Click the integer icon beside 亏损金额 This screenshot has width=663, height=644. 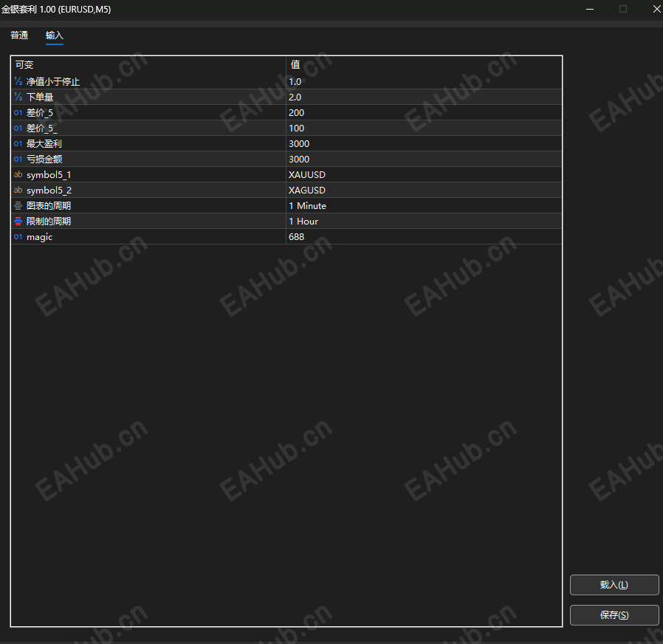coord(18,159)
